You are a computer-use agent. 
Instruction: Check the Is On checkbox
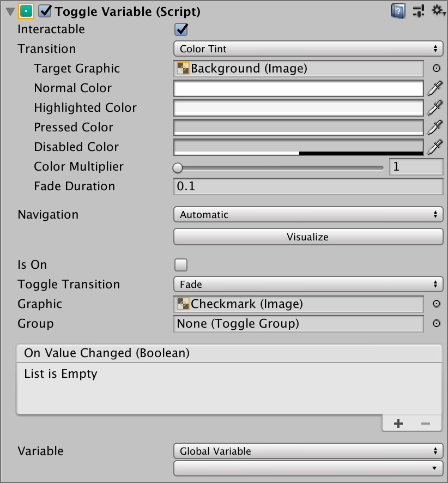click(181, 265)
